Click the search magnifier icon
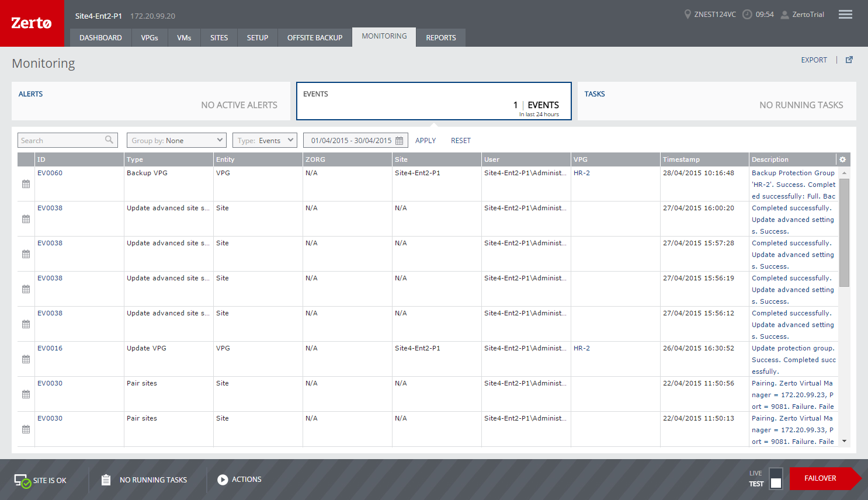Viewport: 868px width, 500px height. [x=109, y=140]
